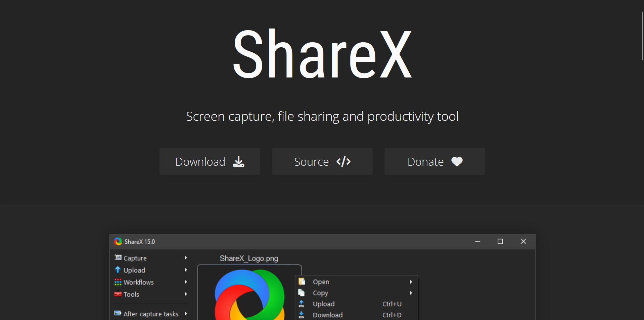Expand the Workflows submenu arrow
644x320 pixels.
point(186,282)
